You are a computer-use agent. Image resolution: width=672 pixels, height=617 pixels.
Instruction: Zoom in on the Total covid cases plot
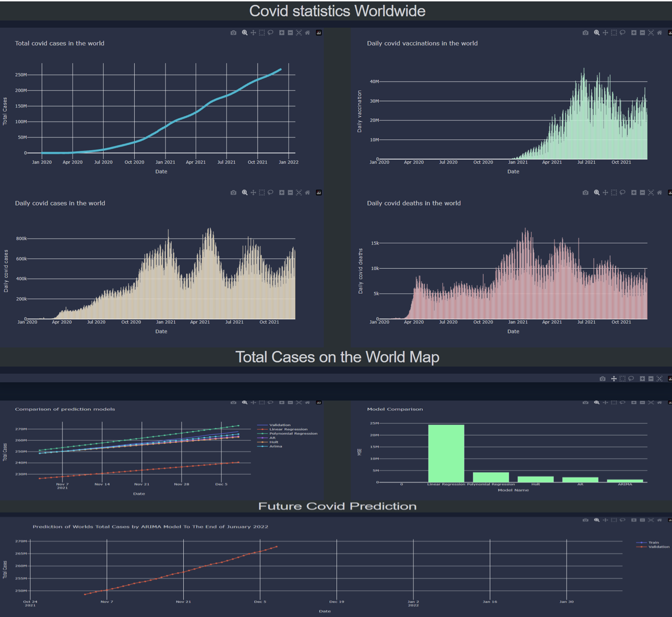tap(281, 32)
